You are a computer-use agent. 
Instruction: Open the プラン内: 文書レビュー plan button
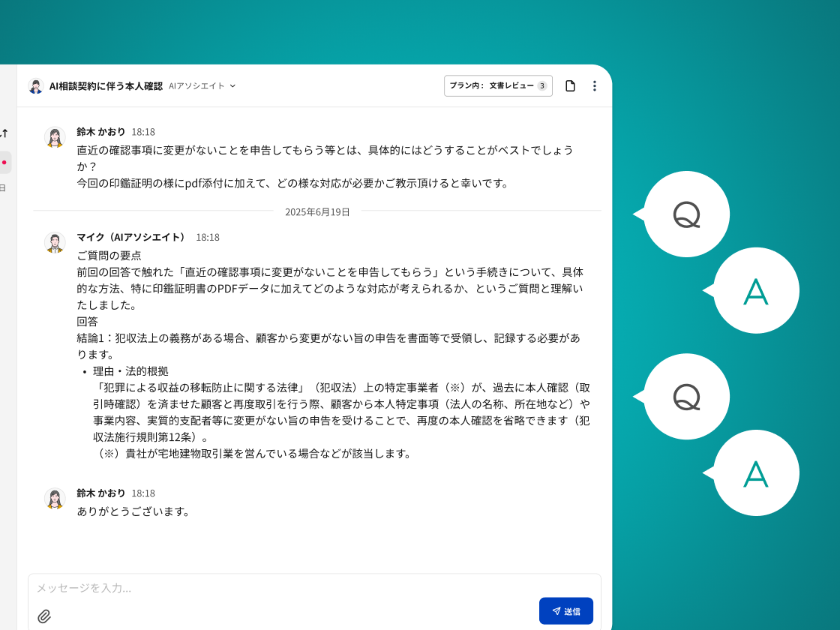pos(498,86)
